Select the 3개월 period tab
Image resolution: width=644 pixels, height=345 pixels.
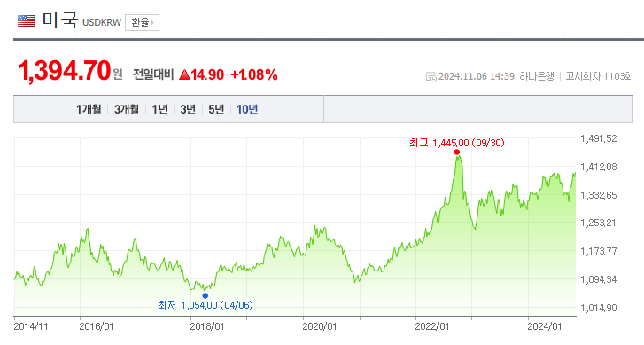127,109
